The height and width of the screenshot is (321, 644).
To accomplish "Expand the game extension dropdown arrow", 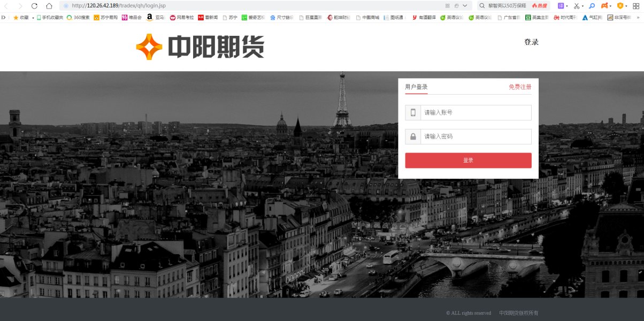I will pos(611,6).
